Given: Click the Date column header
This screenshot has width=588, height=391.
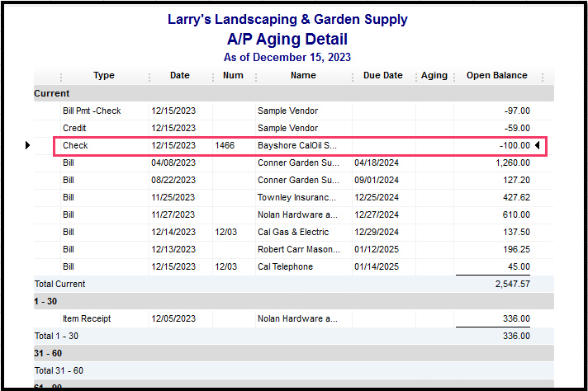Looking at the screenshot, I should (x=180, y=75).
